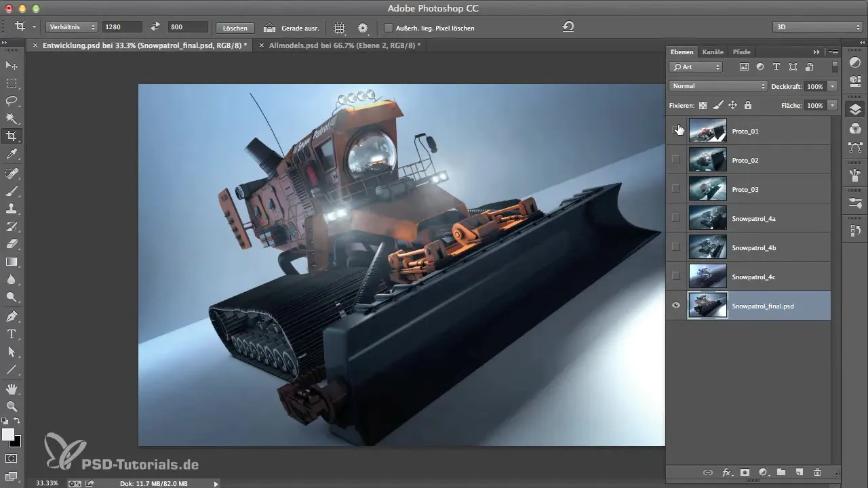Create a new layer group

781,472
